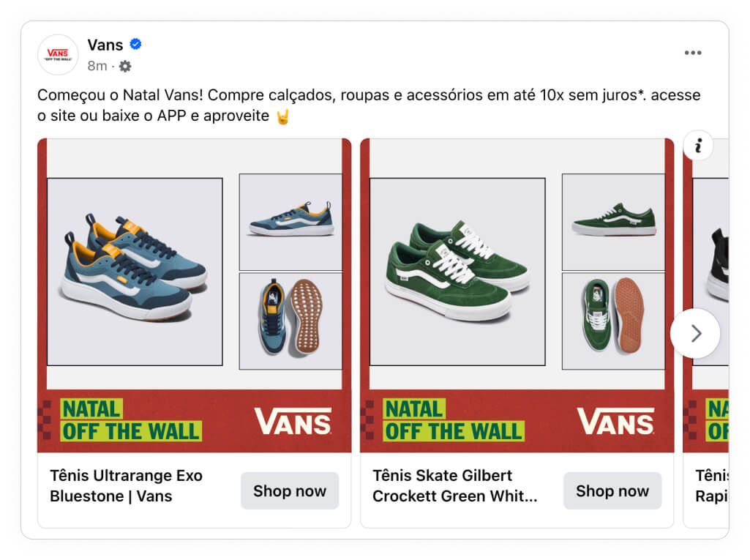Open the blue shoe sole-view thumbnail

290,321
